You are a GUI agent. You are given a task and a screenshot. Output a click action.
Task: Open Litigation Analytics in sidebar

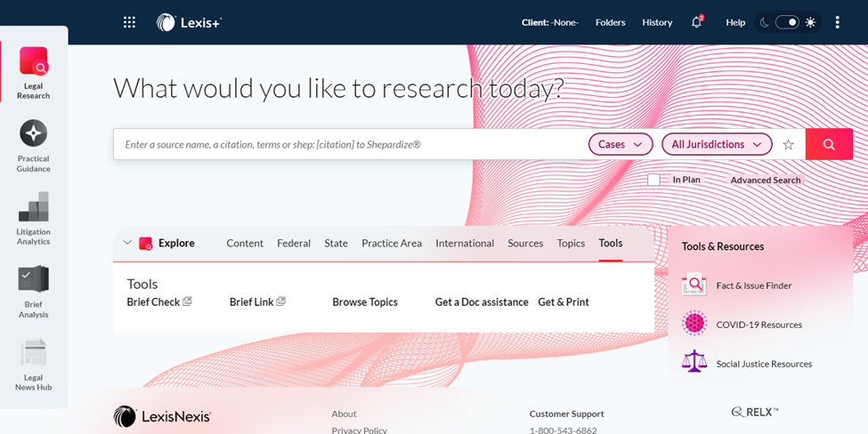coord(33,219)
